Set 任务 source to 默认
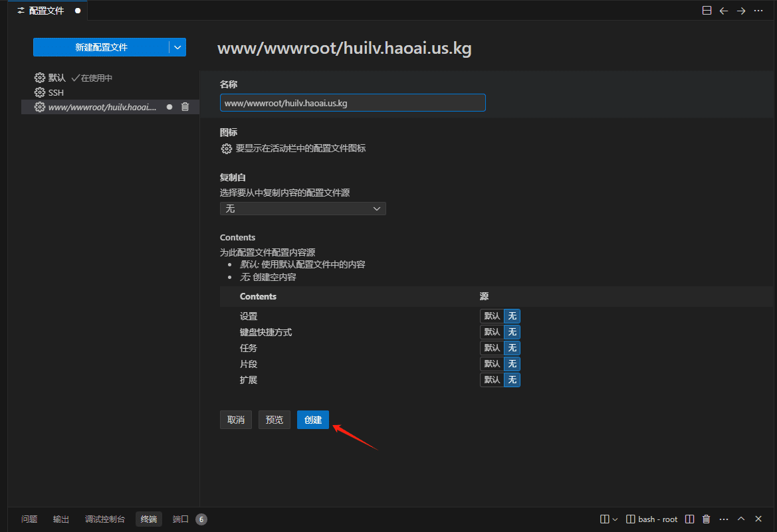777x532 pixels. point(492,348)
